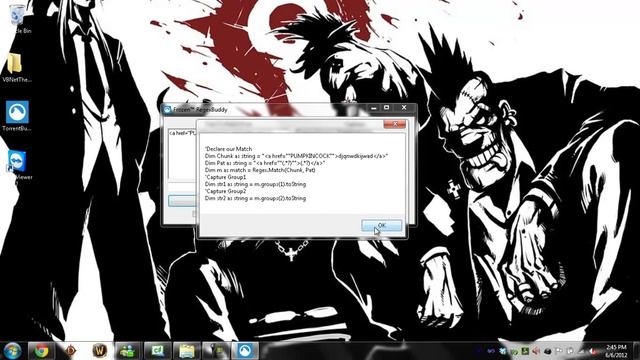Screen dimensions: 640x360
Task: Click the taskbar clock showing 2:45 PM
Action: 616,351
